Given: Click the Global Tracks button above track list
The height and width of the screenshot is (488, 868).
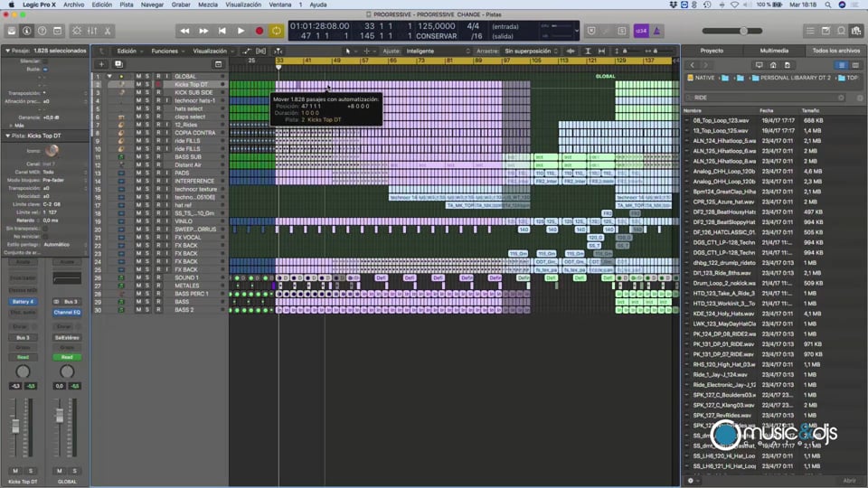Looking at the screenshot, I should pos(218,64).
